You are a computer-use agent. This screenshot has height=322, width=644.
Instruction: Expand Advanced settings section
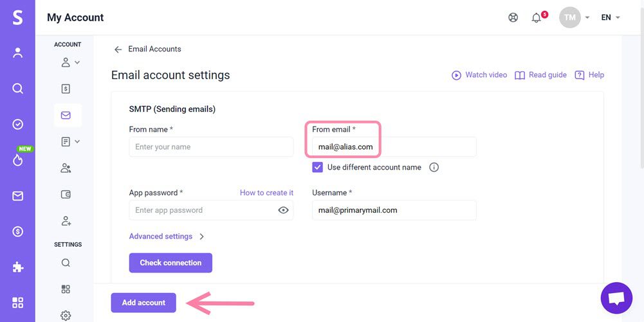[167, 237]
